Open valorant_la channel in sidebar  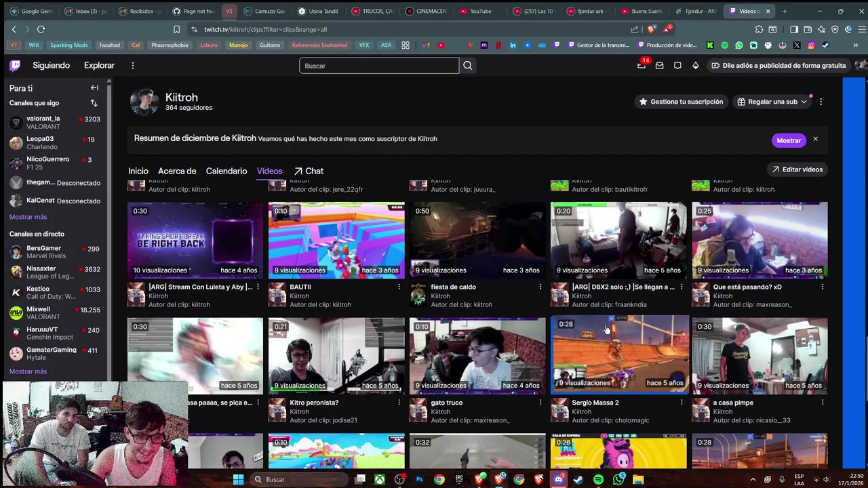[x=54, y=123]
